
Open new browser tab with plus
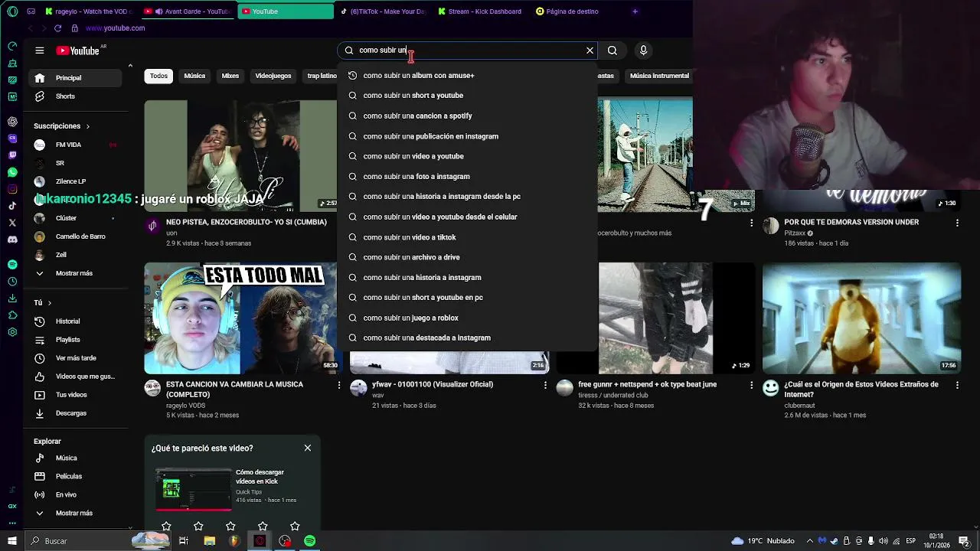click(635, 11)
